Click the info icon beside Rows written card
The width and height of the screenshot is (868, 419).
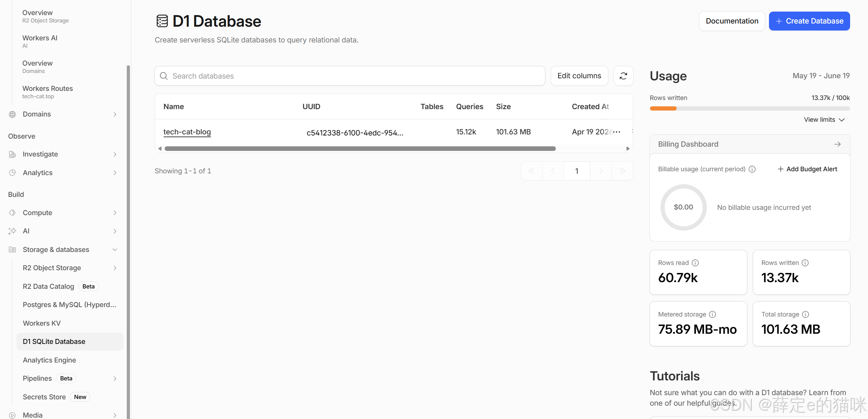(x=805, y=263)
